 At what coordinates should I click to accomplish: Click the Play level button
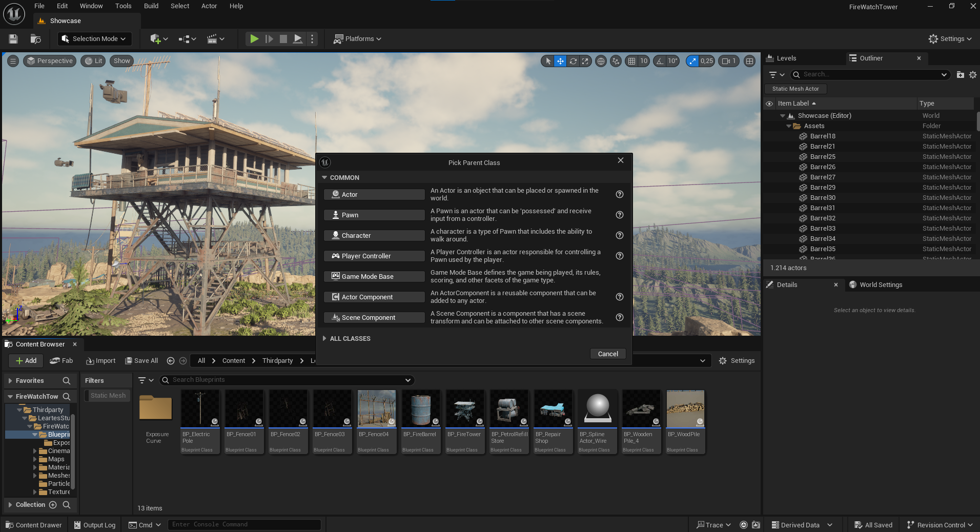(254, 39)
